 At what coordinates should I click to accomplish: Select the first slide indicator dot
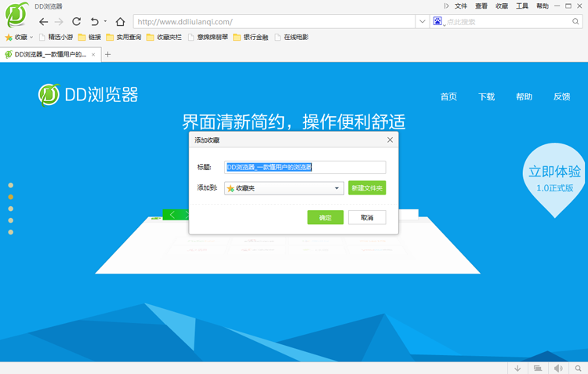pyautogui.click(x=11, y=185)
